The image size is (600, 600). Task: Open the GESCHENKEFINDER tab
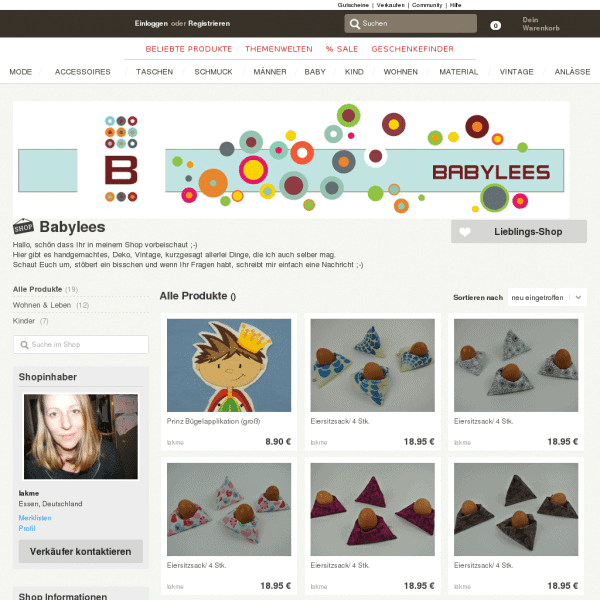pos(412,49)
